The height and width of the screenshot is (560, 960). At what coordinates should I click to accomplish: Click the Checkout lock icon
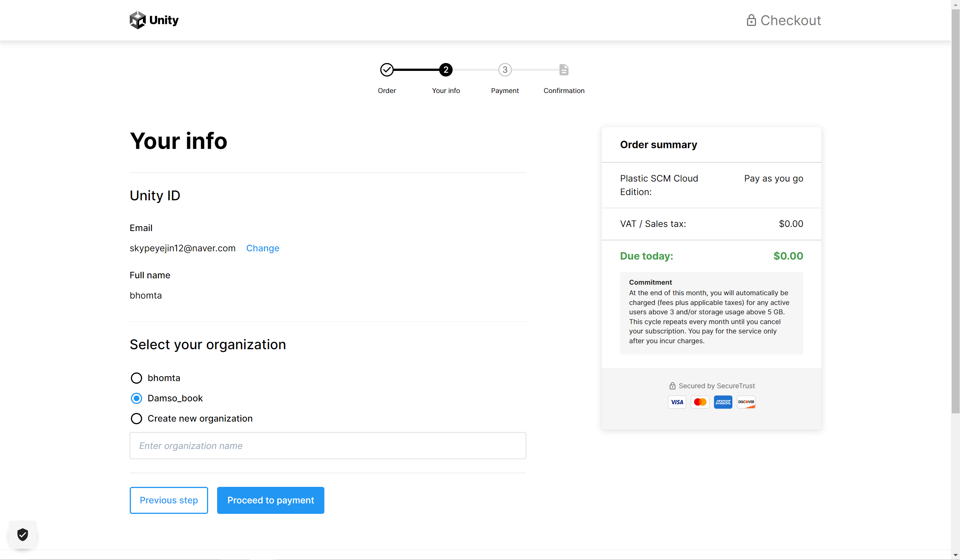751,20
